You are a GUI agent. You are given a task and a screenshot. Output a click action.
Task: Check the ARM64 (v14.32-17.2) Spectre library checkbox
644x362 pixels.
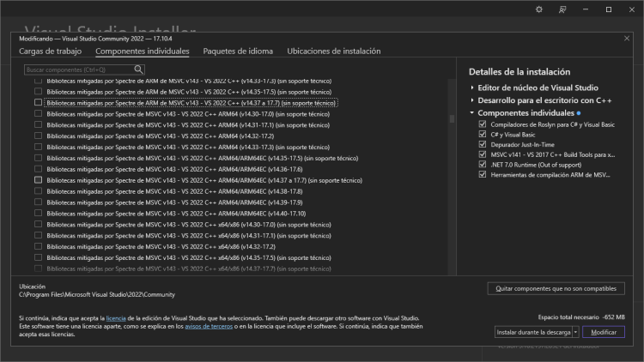[x=38, y=136]
